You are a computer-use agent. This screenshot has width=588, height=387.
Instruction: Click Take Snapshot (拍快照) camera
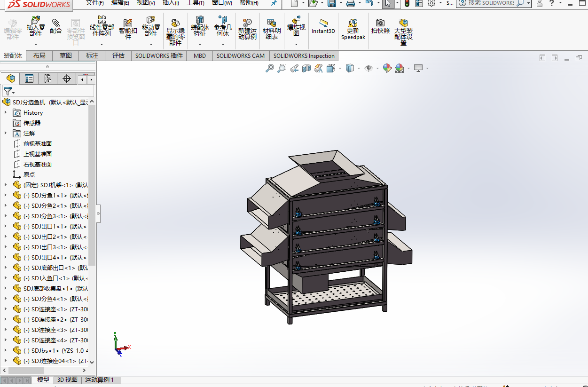pyautogui.click(x=380, y=26)
